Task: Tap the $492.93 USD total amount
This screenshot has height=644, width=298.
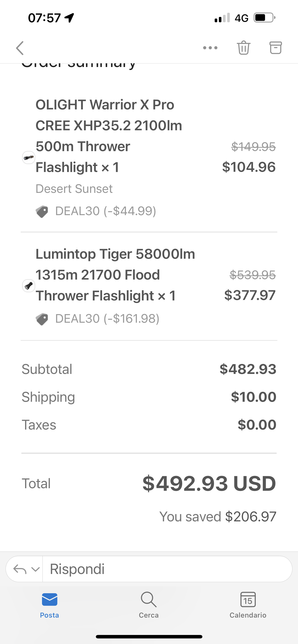Action: 209,484
